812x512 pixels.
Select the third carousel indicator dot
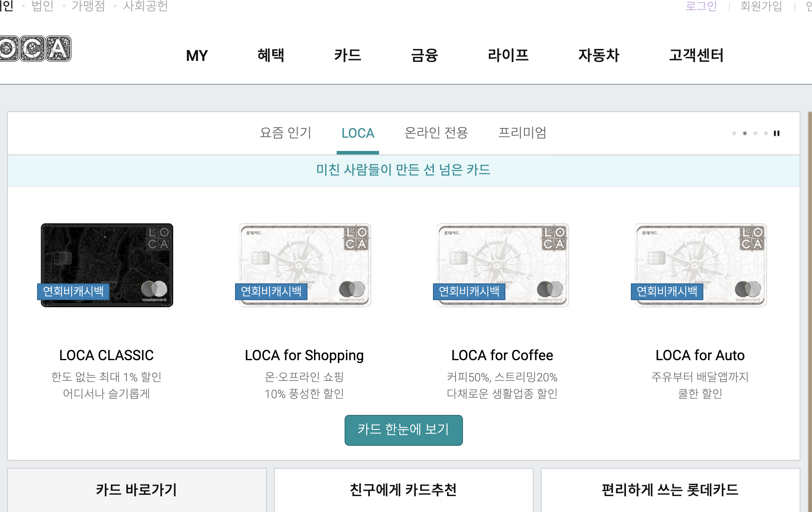[755, 133]
